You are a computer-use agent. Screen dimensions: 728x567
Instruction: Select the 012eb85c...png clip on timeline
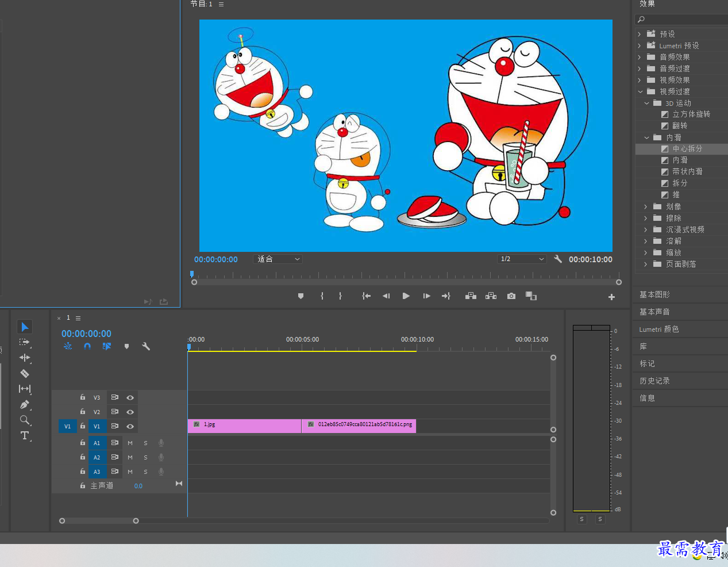(359, 426)
